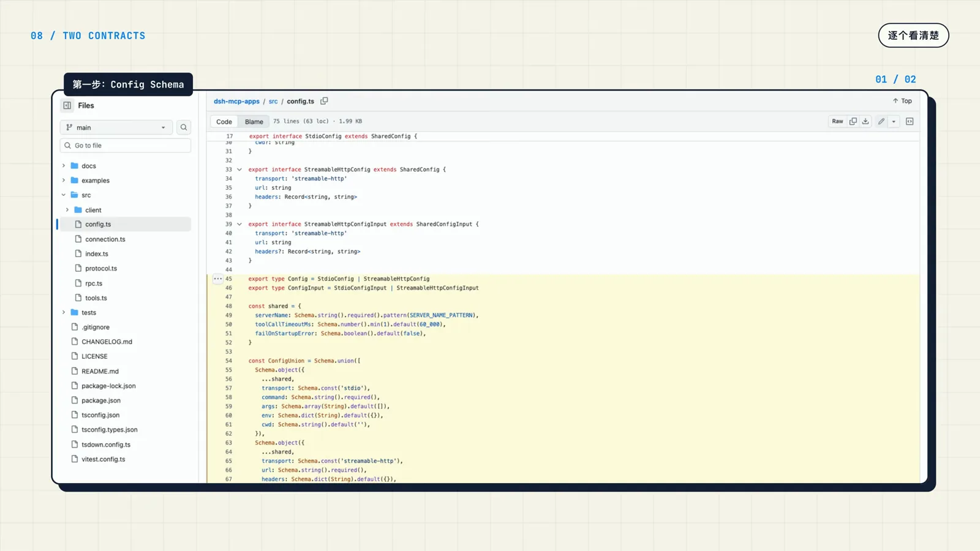Jump to Top of file
Image resolution: width=980 pixels, height=551 pixels.
point(902,101)
